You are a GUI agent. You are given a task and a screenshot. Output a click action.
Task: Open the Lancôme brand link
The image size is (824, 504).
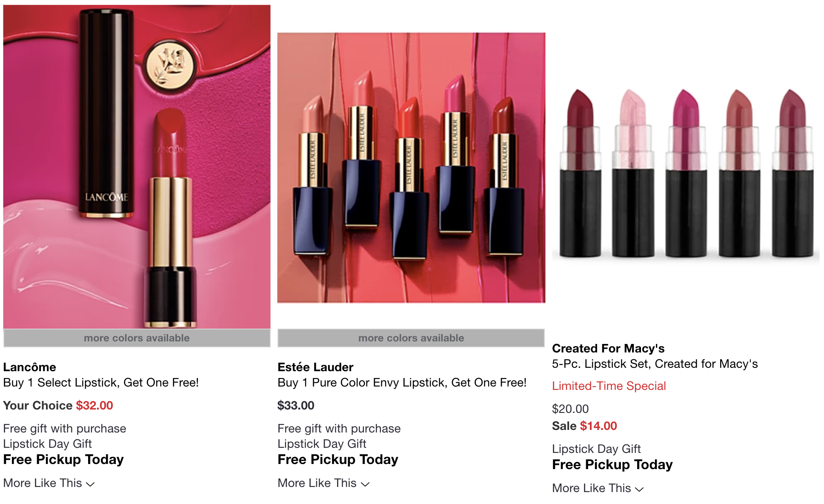[x=30, y=367]
